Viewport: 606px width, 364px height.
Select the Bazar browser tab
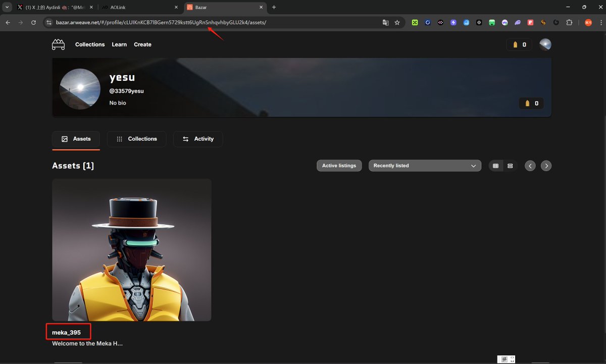224,8
